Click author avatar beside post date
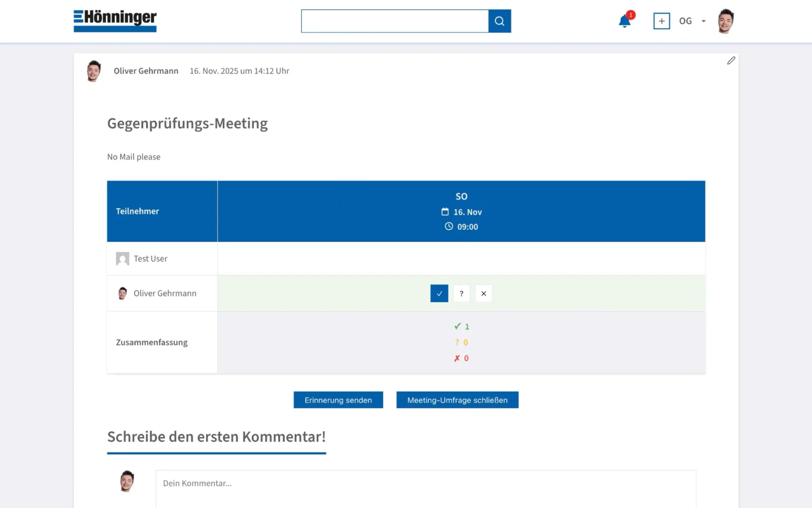Image resolution: width=812 pixels, height=508 pixels. 93,71
